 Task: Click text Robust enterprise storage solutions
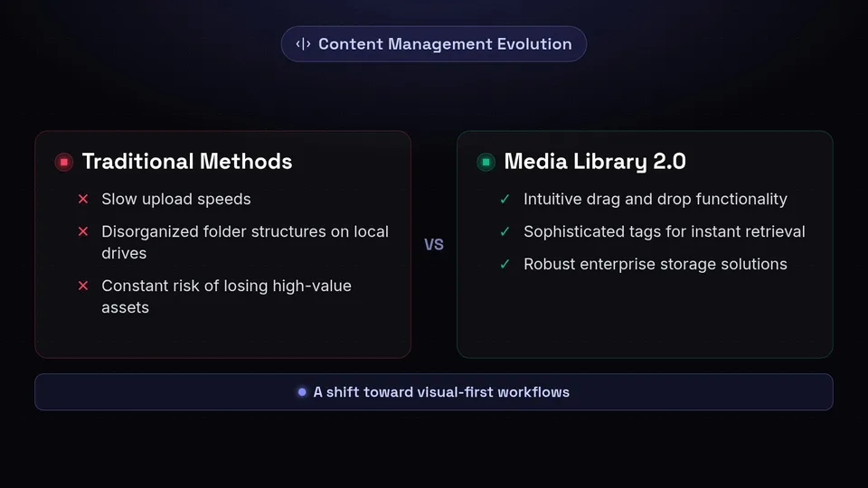coord(656,265)
